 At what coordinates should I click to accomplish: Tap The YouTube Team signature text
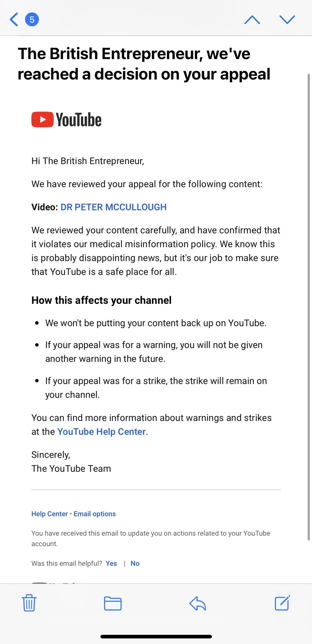71,469
